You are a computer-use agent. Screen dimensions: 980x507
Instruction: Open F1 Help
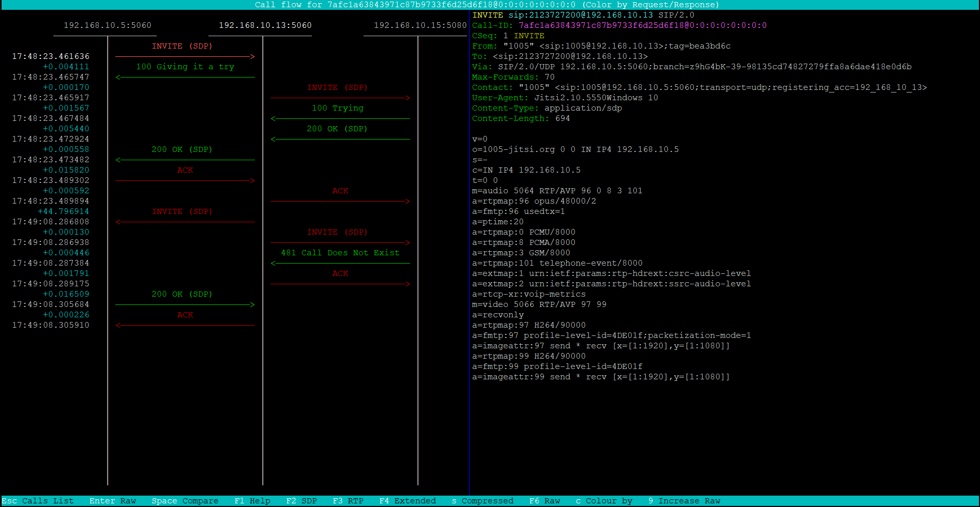(252, 500)
